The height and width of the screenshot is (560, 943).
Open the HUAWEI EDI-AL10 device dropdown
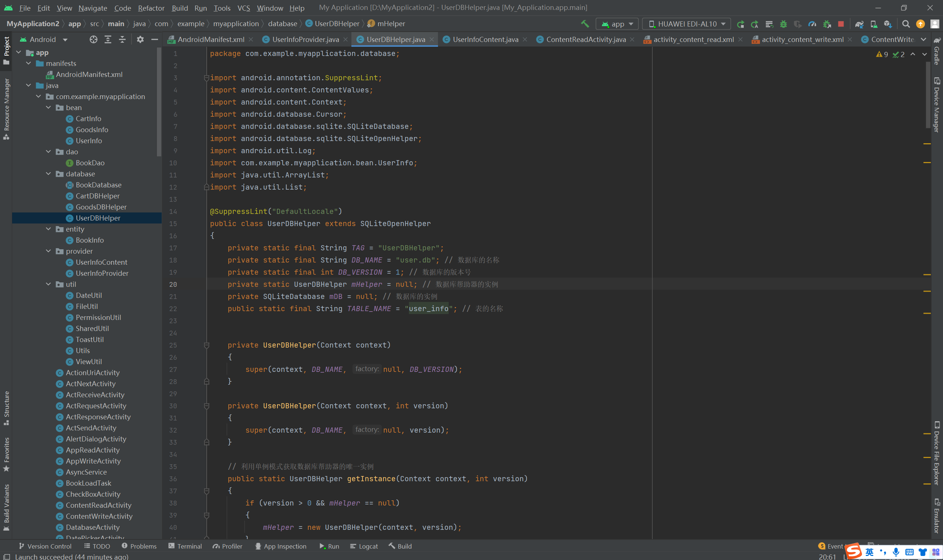pos(687,24)
